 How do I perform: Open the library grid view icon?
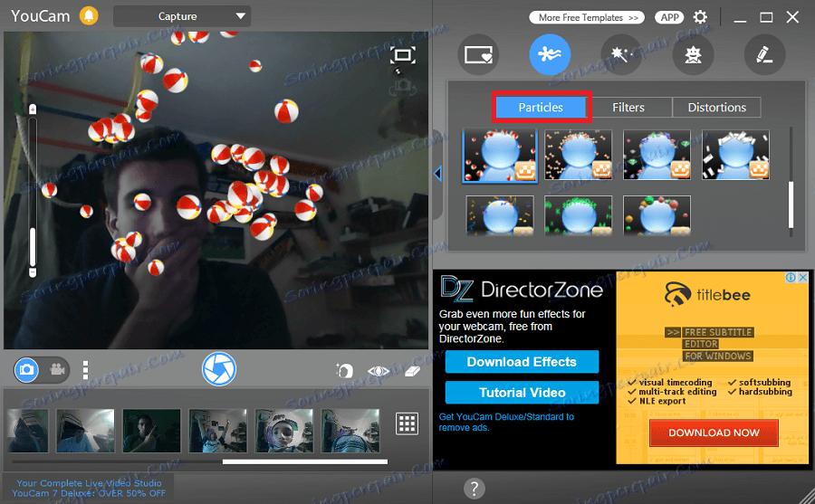click(407, 423)
